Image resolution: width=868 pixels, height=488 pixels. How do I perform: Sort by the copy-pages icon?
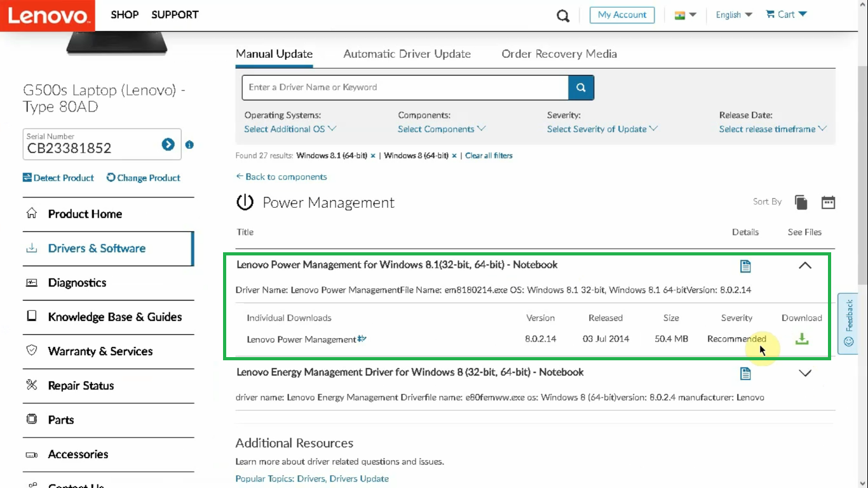click(801, 202)
